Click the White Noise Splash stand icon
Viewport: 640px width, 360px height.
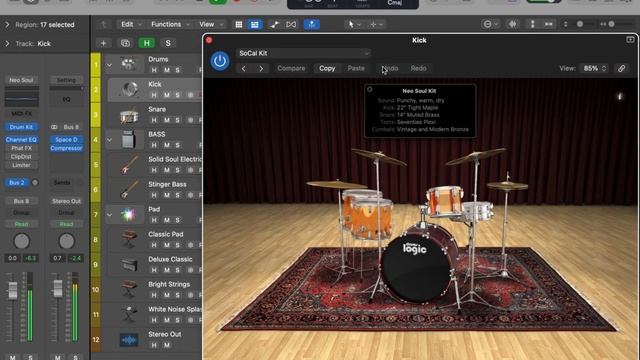click(129, 315)
